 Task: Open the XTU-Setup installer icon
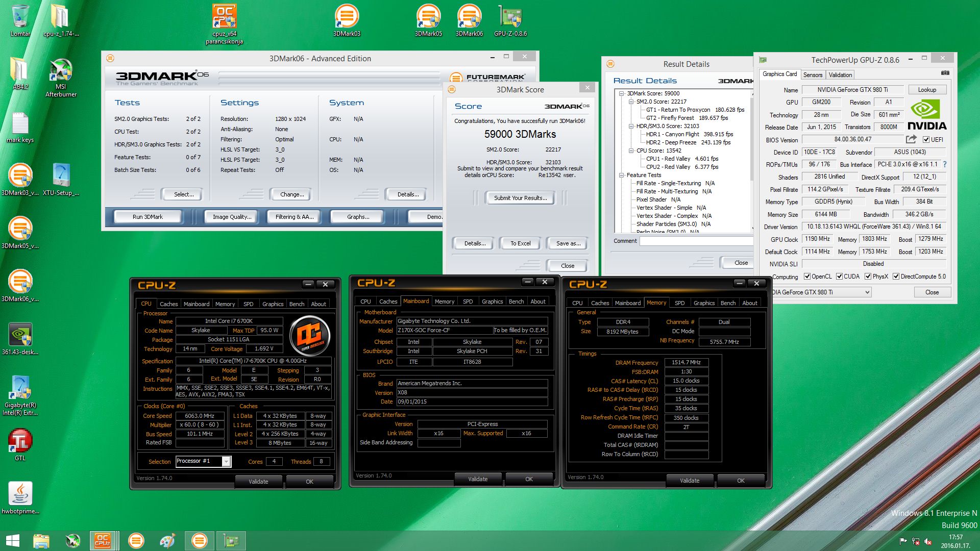tap(61, 180)
